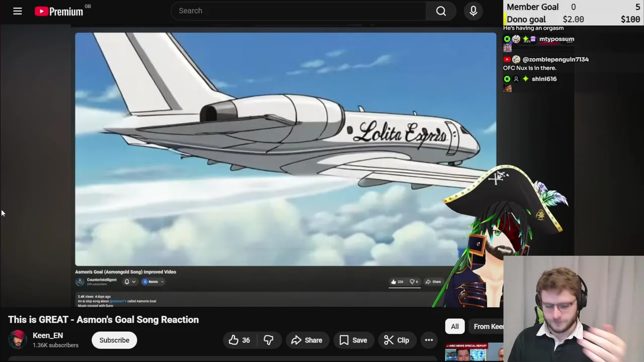Like the embedded video with 226 likes
The height and width of the screenshot is (362, 644).
tap(397, 282)
